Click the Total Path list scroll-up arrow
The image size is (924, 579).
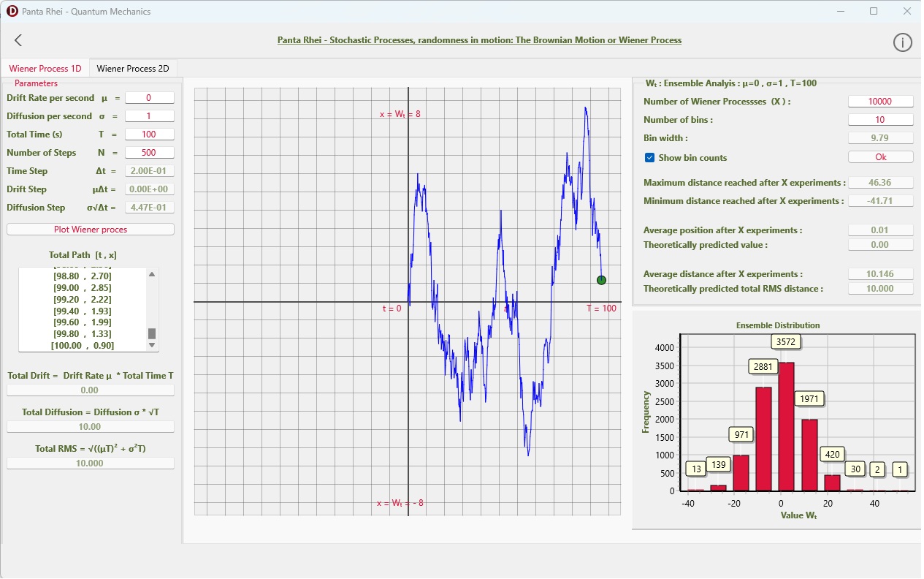click(x=152, y=274)
